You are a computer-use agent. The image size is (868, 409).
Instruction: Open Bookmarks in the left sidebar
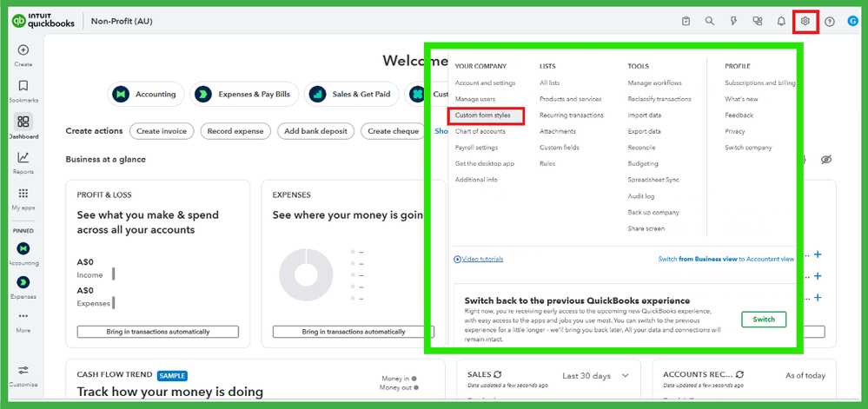[23, 86]
